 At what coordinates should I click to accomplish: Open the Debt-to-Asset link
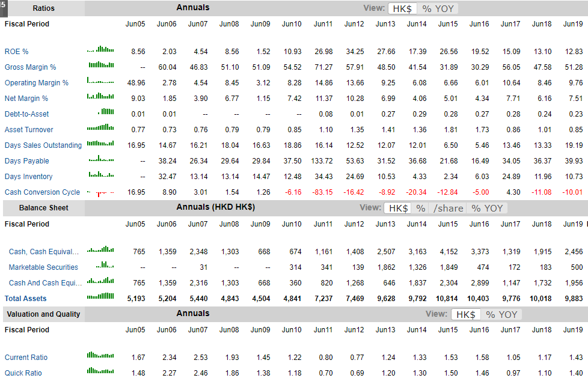[x=26, y=114]
